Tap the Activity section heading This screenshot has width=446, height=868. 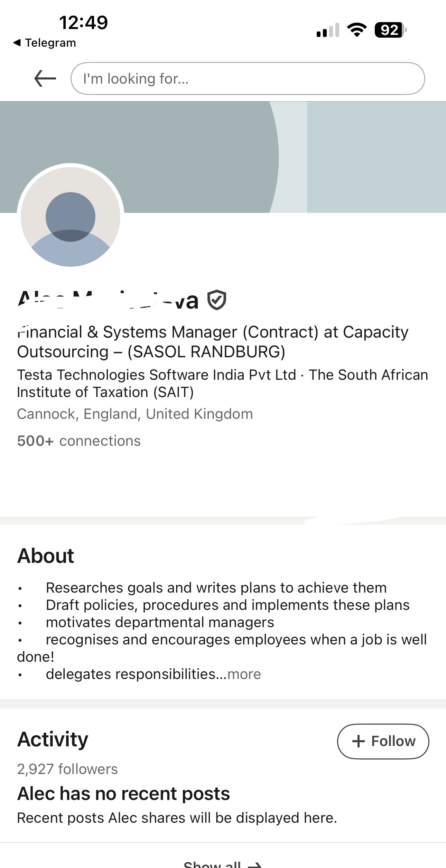[x=53, y=739]
